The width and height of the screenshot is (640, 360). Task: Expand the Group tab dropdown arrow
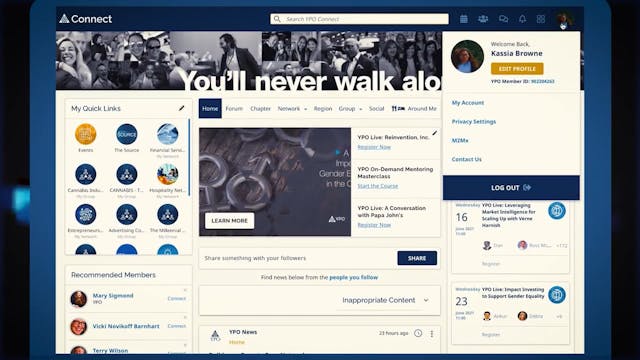click(360, 109)
